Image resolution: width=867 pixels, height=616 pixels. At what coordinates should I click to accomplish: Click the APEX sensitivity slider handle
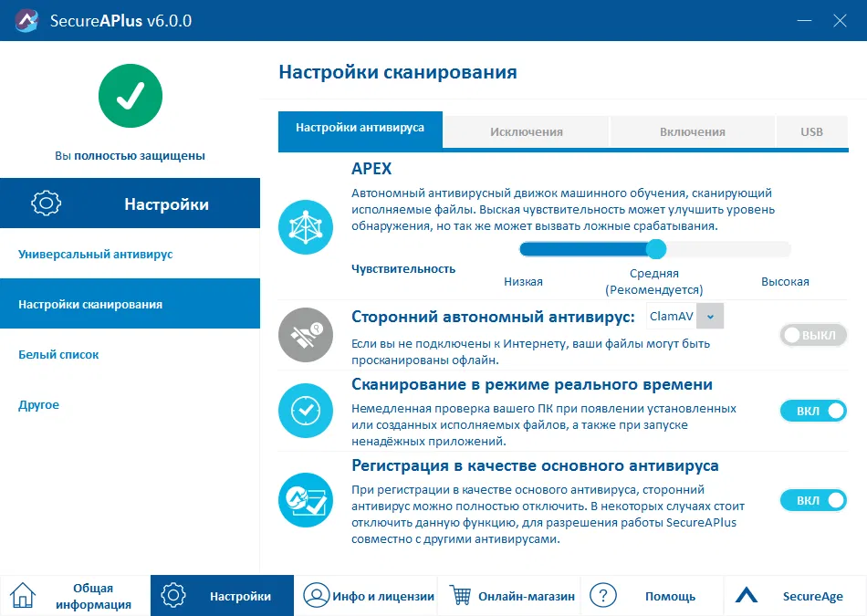point(656,249)
